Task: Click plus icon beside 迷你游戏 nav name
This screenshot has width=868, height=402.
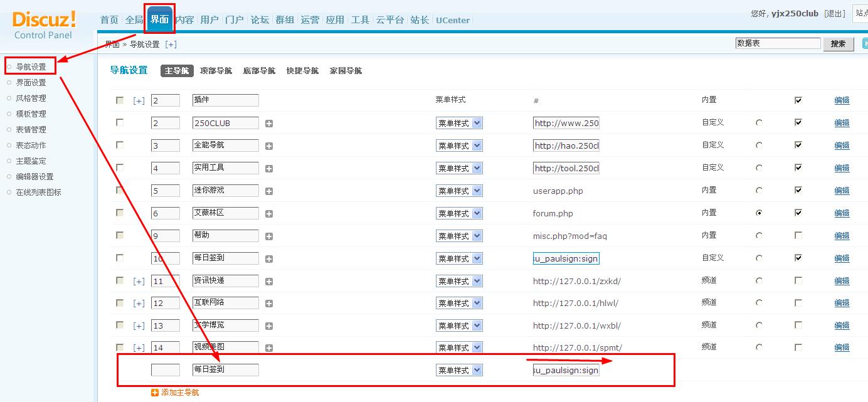Action: point(269,191)
